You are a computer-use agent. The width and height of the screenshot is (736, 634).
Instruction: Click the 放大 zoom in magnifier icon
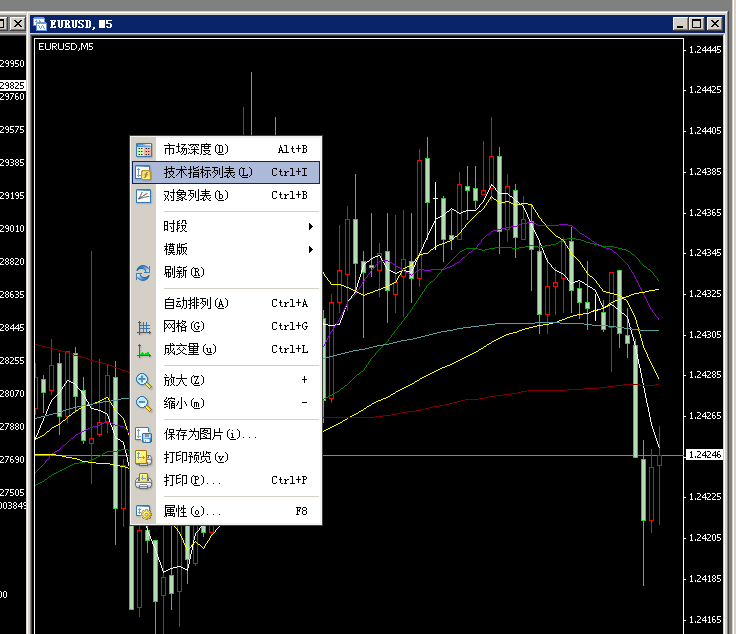pos(144,381)
